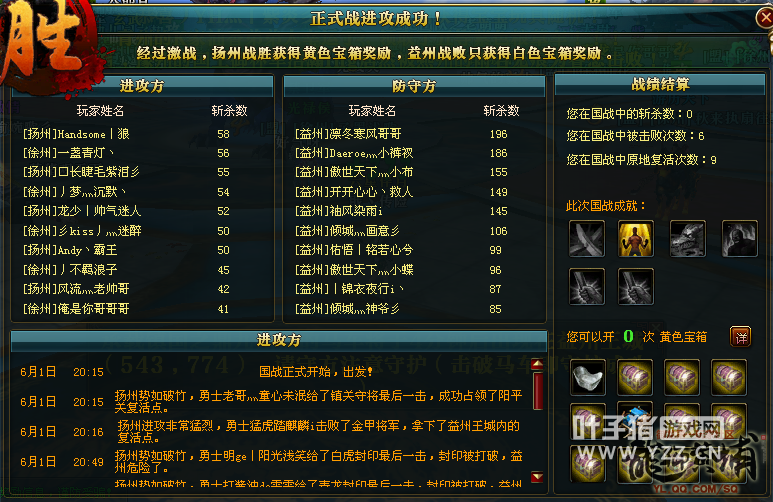The height and width of the screenshot is (502, 773).
Task: Click the 战绩结算 panel header
Action: coord(660,84)
